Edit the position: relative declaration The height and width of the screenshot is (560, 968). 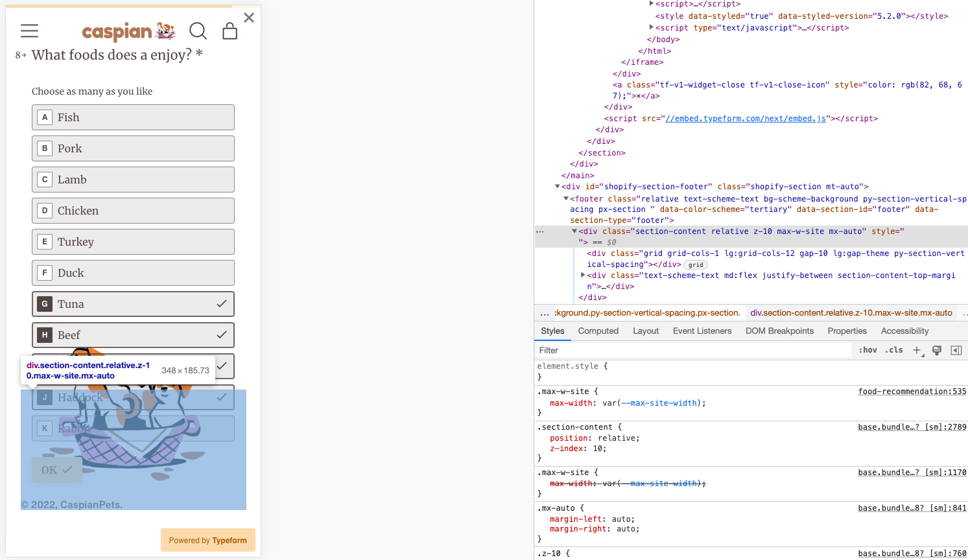click(x=595, y=438)
